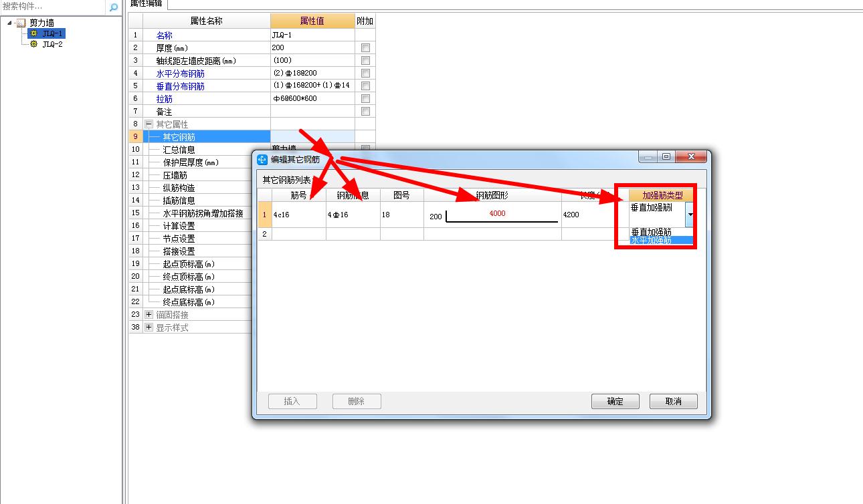This screenshot has width=863, height=504.
Task: Select the 节点设置 property row
Action: pyautogui.click(x=197, y=238)
